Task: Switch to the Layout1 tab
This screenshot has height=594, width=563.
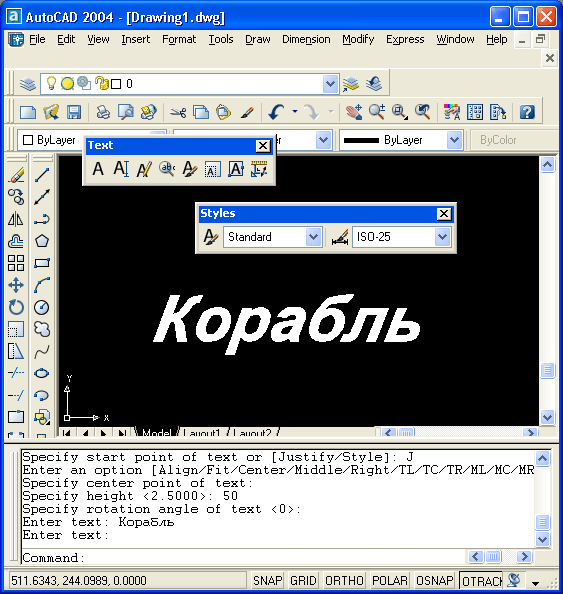Action: [202, 433]
